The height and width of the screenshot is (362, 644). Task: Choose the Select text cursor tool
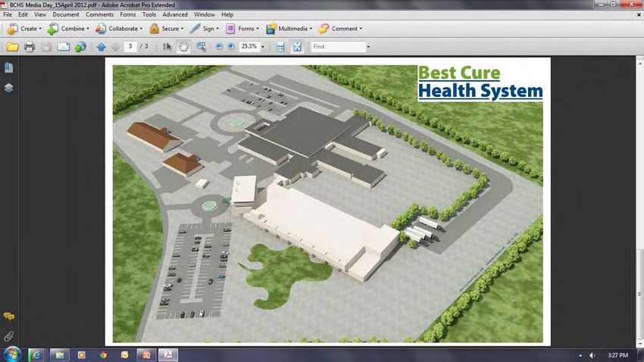167,47
